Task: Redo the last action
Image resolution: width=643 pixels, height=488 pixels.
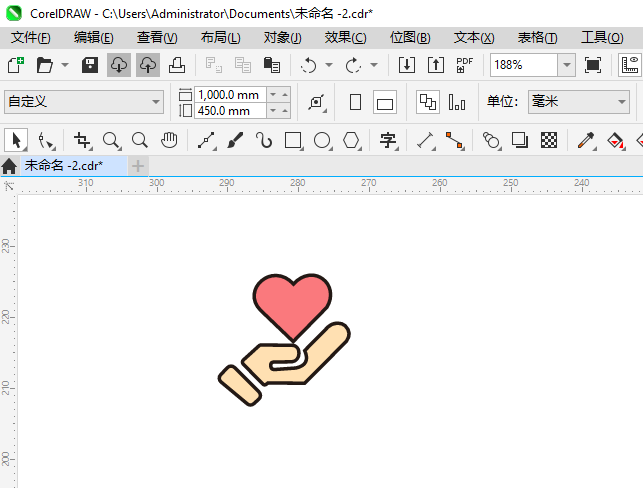Action: [353, 65]
